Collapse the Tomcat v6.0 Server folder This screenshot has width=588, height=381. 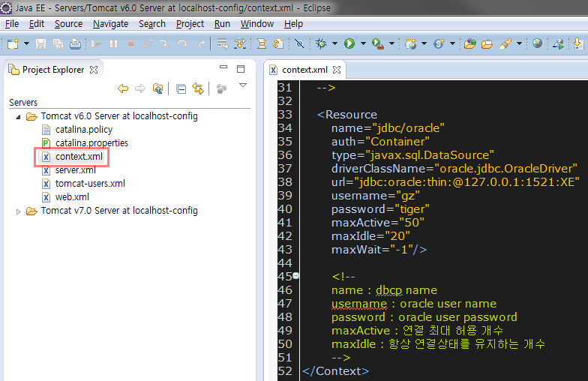pos(18,116)
